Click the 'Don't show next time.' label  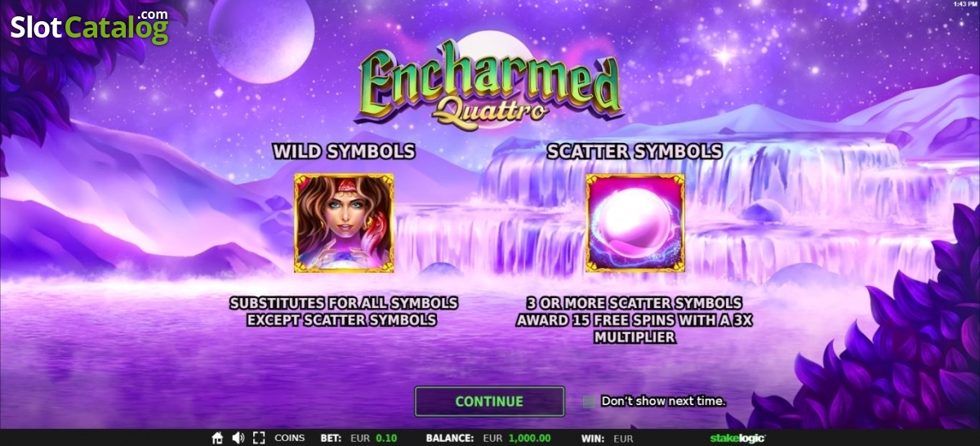point(663,401)
